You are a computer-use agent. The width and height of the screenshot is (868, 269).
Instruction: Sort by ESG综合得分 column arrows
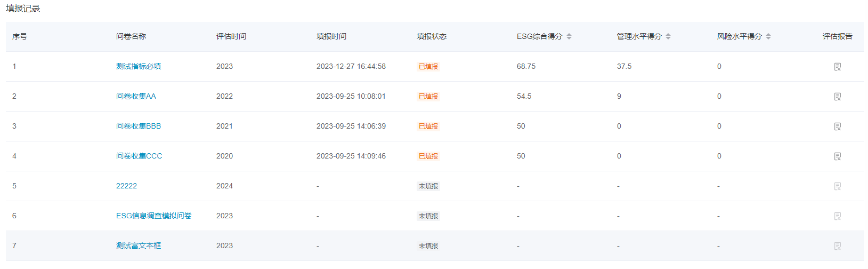click(569, 36)
